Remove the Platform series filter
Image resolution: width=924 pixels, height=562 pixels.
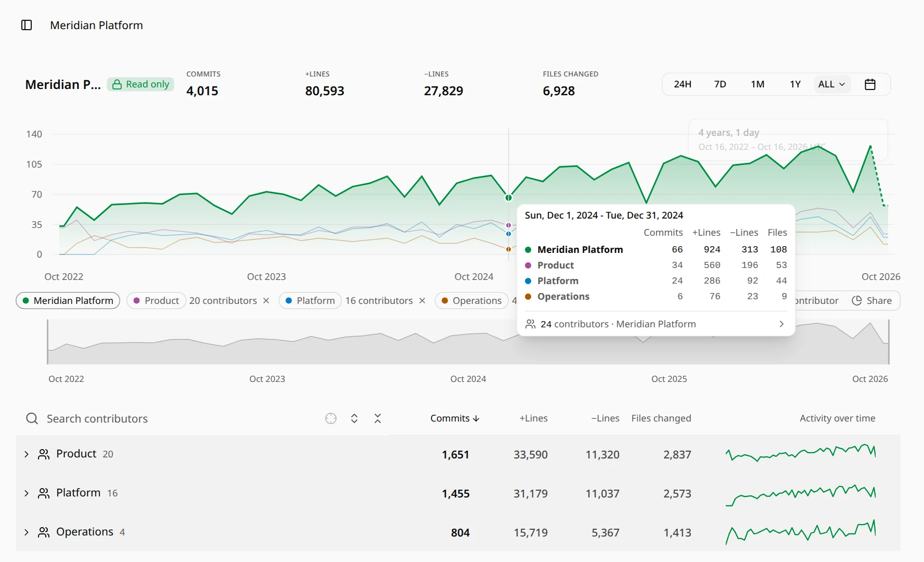(422, 301)
